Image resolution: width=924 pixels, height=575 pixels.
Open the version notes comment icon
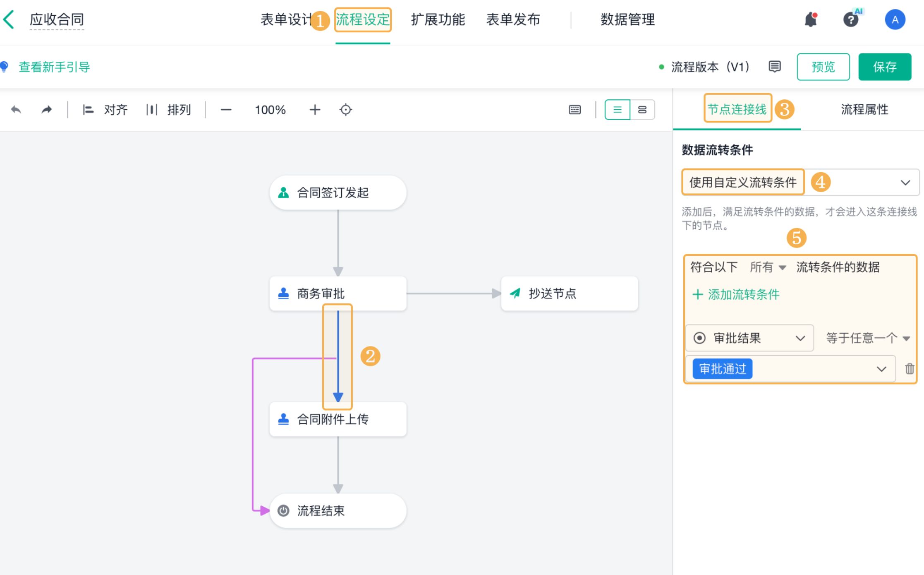tap(774, 67)
